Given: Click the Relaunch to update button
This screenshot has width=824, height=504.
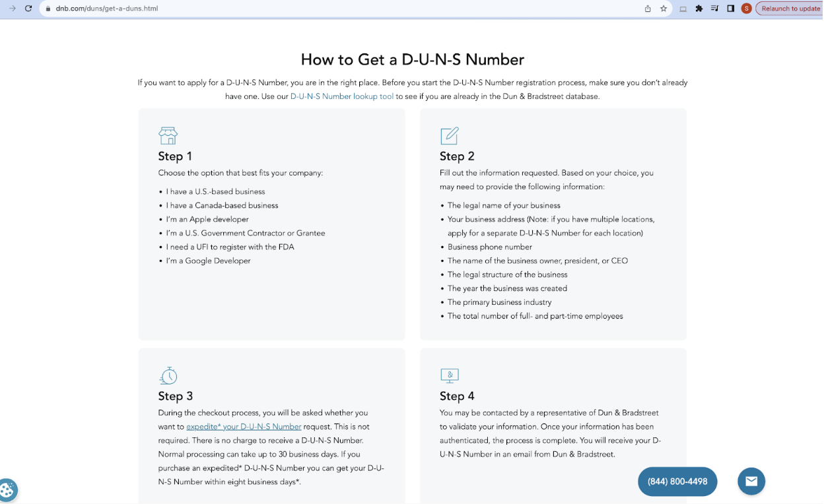Looking at the screenshot, I should (790, 9).
